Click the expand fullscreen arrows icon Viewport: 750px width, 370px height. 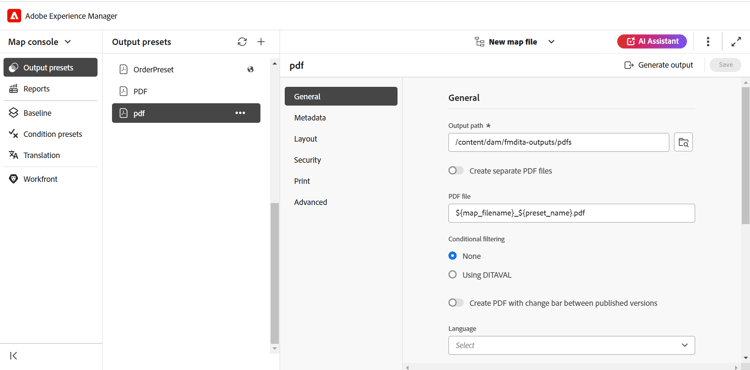736,42
